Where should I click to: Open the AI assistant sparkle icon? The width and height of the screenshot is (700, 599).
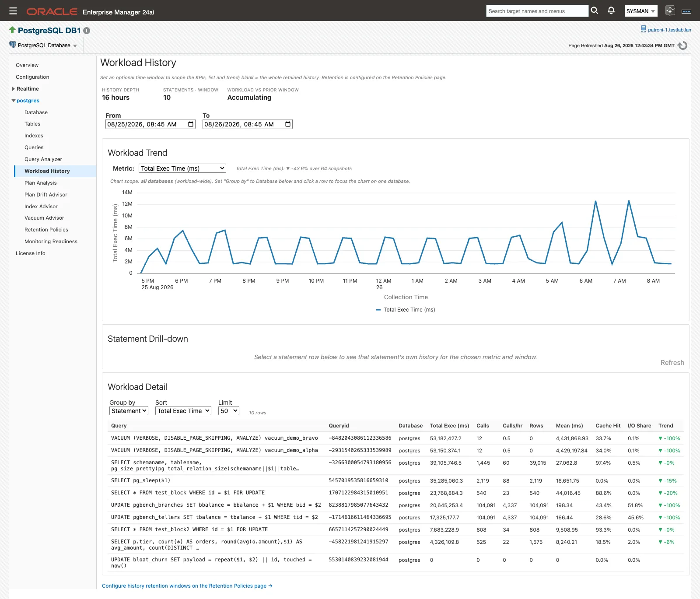coord(670,11)
